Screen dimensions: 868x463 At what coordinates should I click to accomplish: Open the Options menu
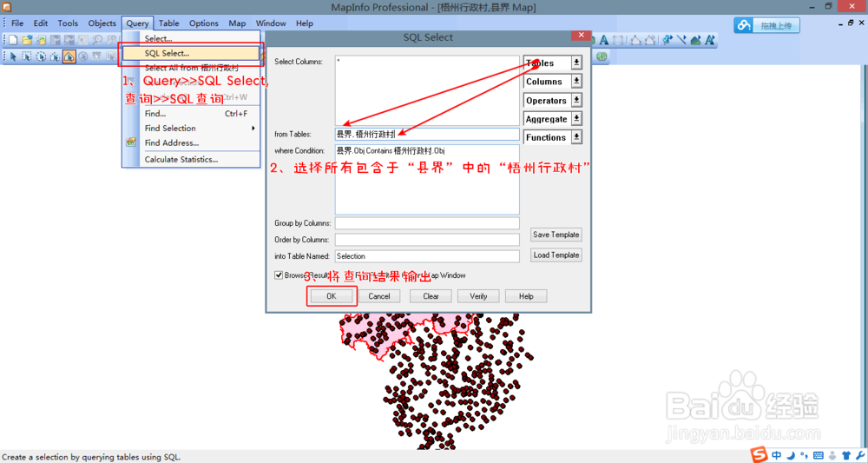(x=204, y=23)
